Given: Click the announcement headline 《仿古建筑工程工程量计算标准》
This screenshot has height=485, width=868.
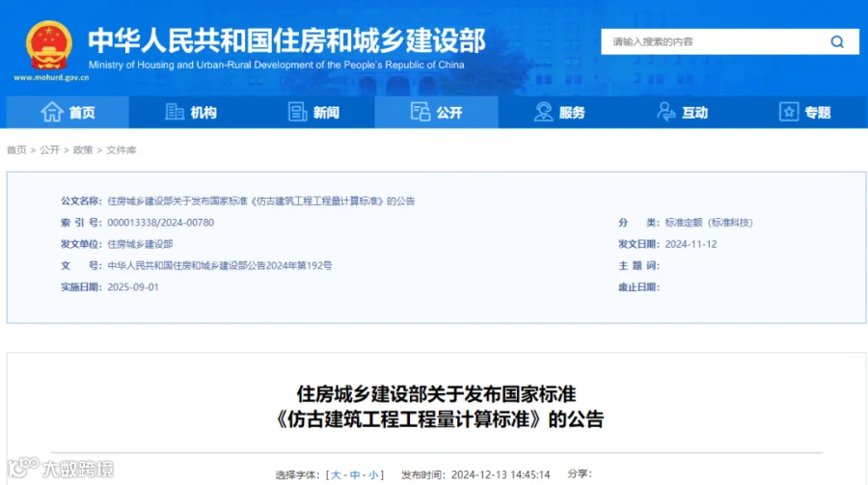Looking at the screenshot, I should (x=409, y=419).
